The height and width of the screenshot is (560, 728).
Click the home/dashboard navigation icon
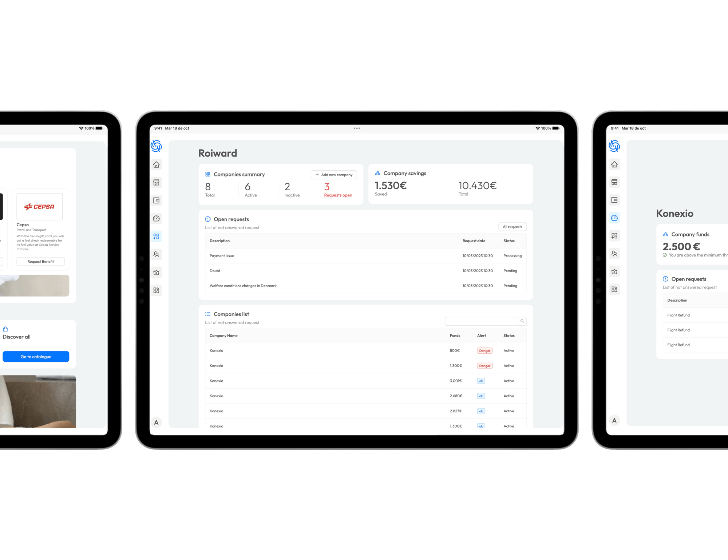[x=157, y=163]
